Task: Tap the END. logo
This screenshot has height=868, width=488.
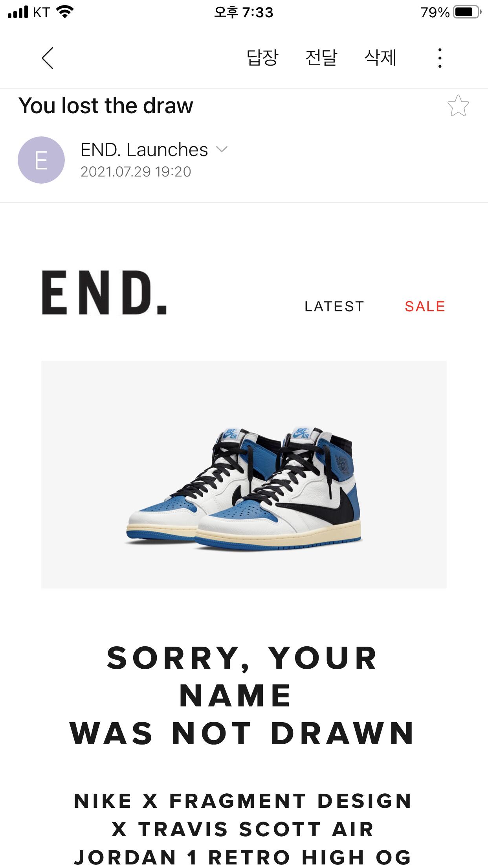Action: pos(104,292)
